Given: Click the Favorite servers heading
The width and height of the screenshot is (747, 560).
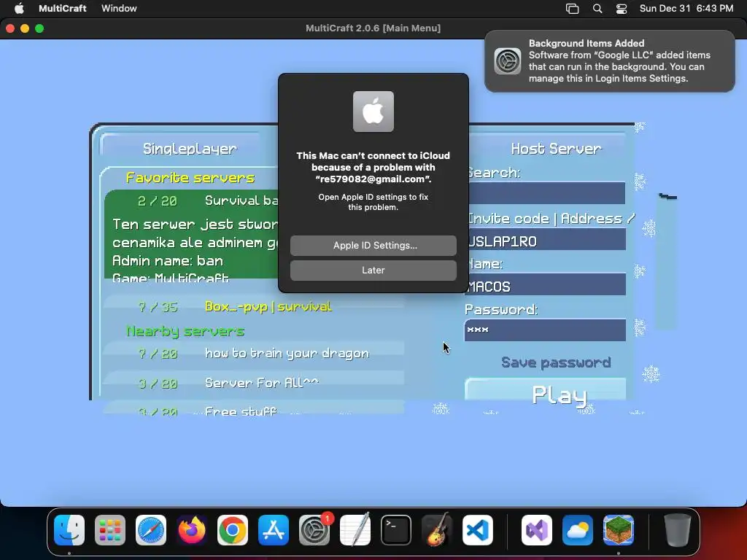Looking at the screenshot, I should click(x=190, y=178).
